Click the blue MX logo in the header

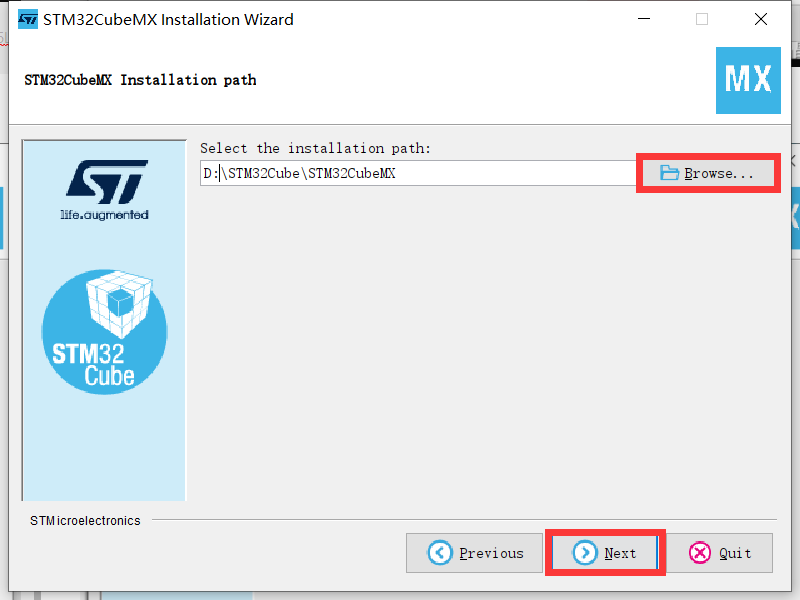point(748,80)
